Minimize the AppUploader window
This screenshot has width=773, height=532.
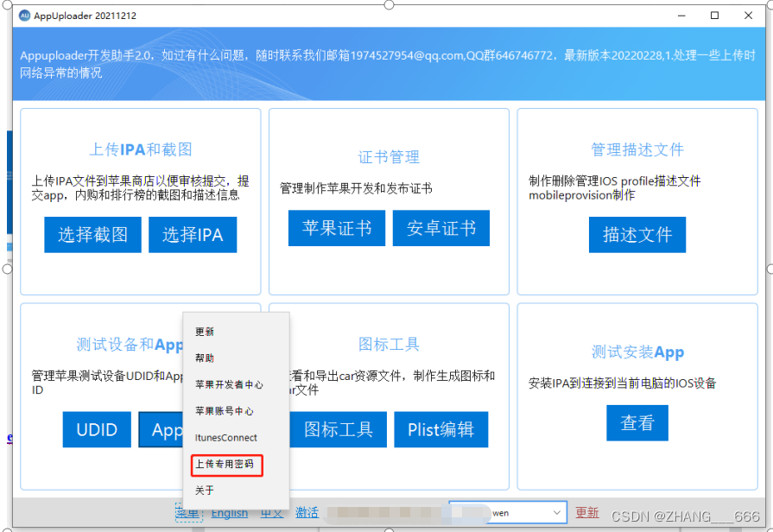681,16
